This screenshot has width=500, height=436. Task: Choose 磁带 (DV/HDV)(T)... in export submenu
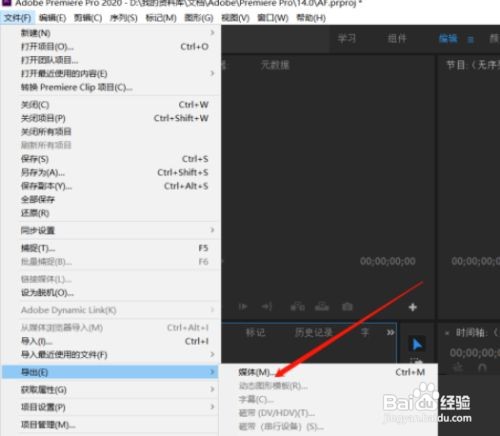click(328, 413)
